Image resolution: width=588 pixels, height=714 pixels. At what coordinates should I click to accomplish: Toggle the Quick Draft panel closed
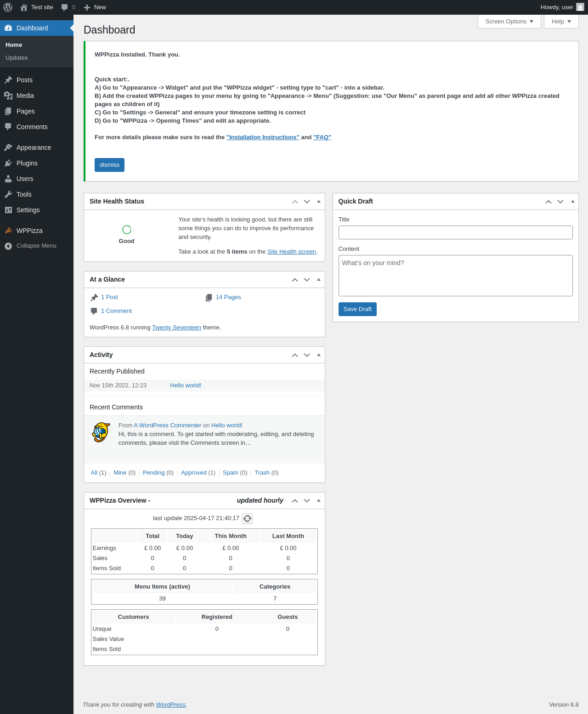(572, 201)
